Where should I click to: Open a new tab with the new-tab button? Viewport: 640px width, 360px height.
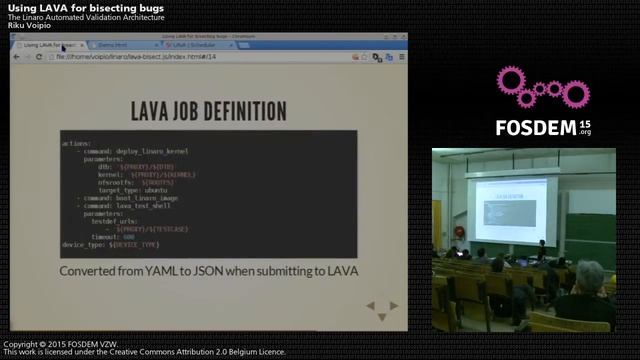coord(244,45)
